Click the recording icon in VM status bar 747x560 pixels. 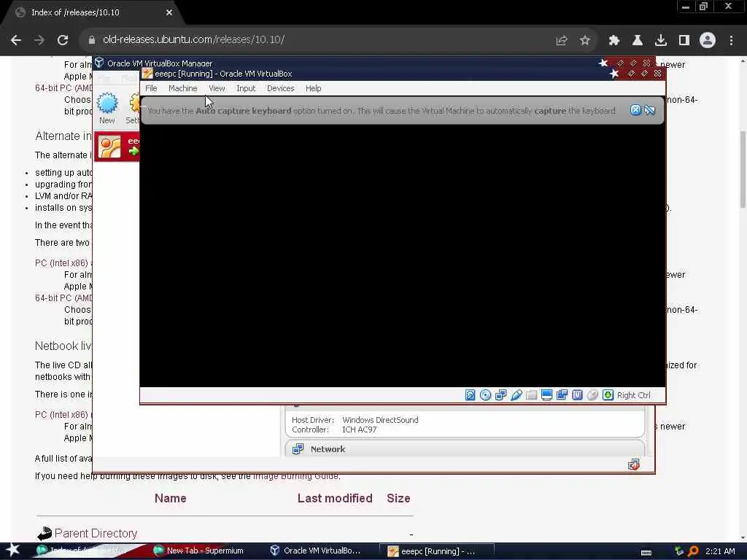(x=562, y=394)
